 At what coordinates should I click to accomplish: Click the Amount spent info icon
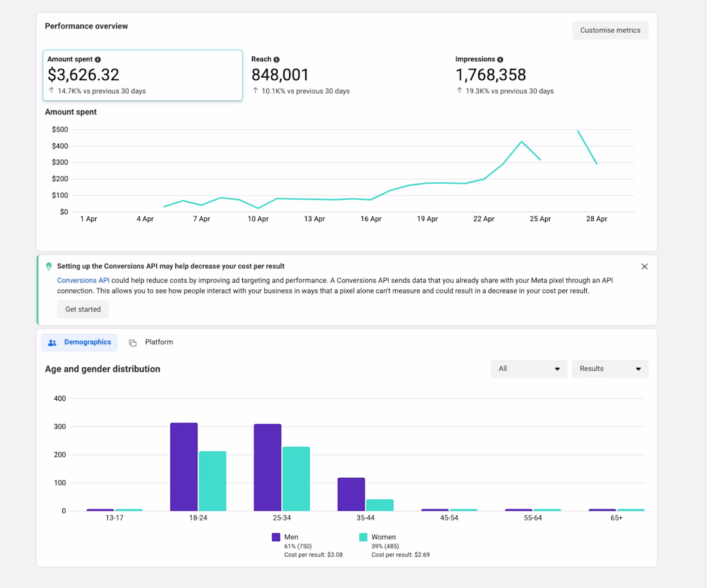point(98,60)
